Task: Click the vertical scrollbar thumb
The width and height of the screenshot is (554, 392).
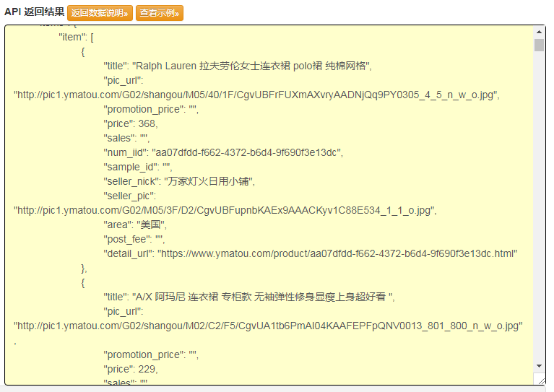Action: [539, 45]
